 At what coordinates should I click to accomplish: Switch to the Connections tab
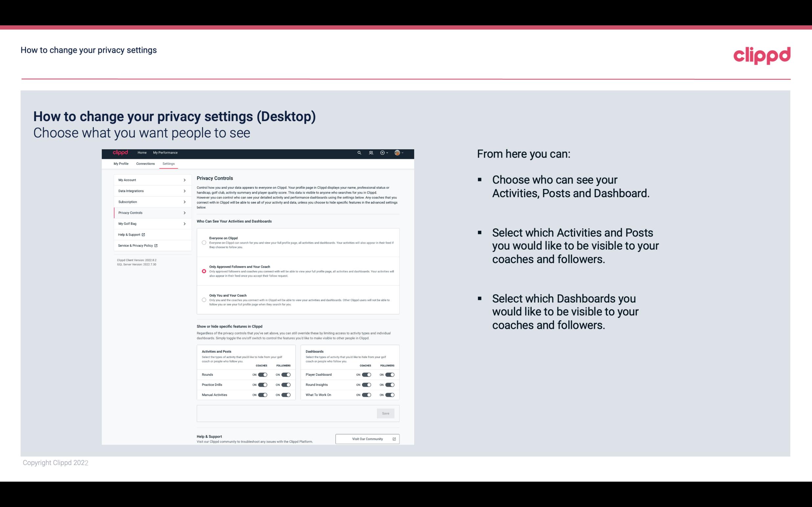click(x=145, y=163)
